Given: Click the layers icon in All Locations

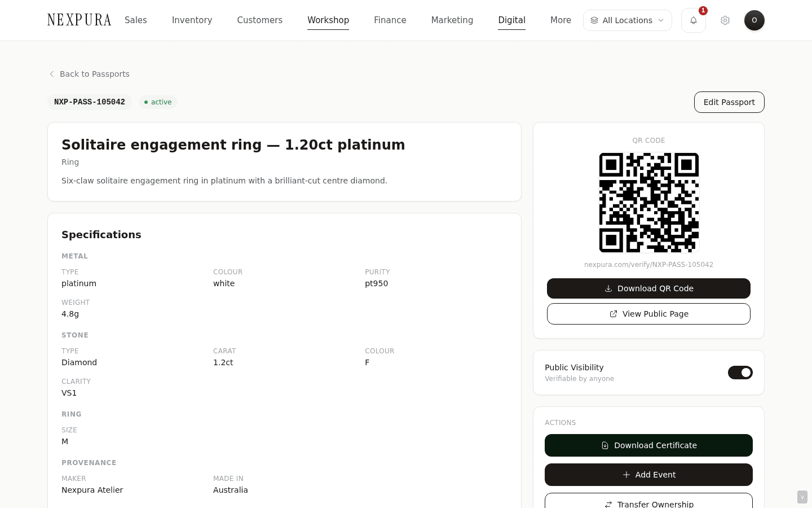Looking at the screenshot, I should (x=594, y=20).
